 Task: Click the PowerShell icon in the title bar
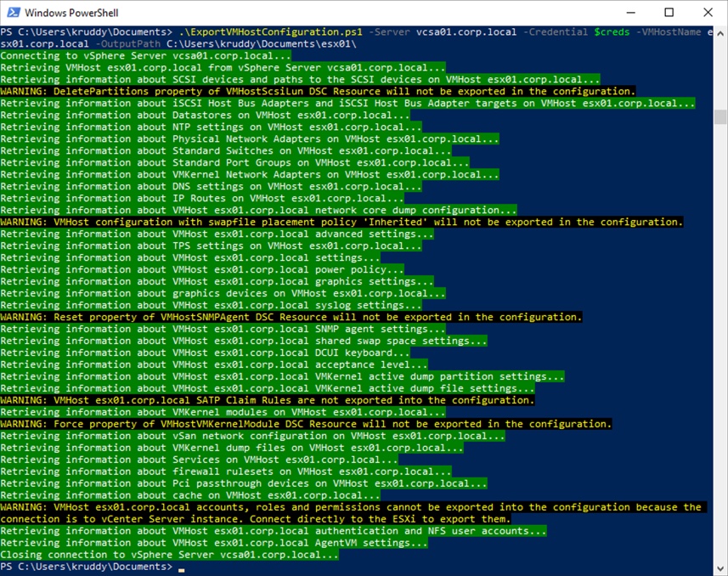coord(13,13)
